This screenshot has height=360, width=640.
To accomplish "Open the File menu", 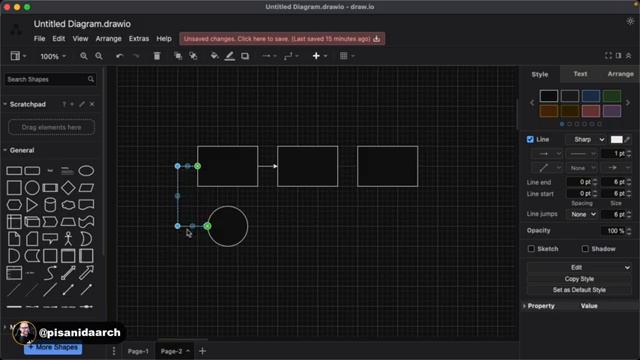I will click(x=40, y=39).
